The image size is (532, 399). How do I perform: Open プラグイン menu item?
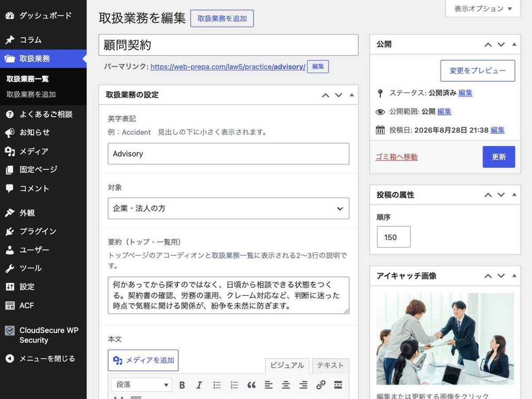point(43,231)
